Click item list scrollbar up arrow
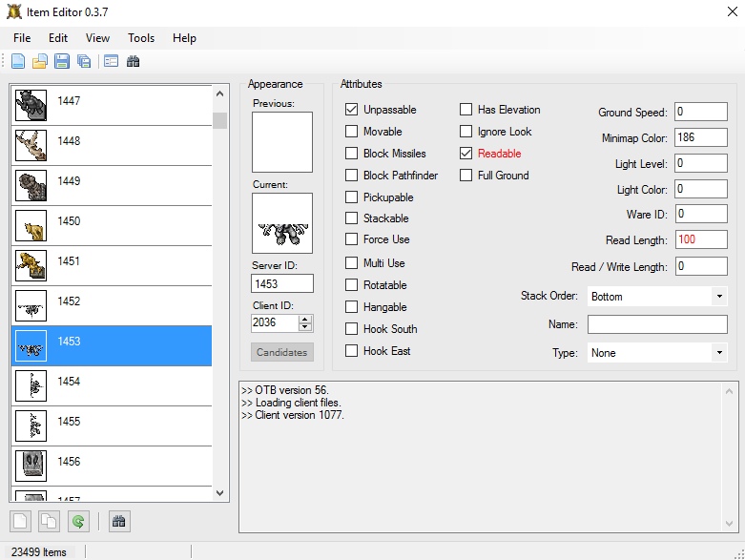This screenshot has width=745, height=560. pyautogui.click(x=219, y=93)
